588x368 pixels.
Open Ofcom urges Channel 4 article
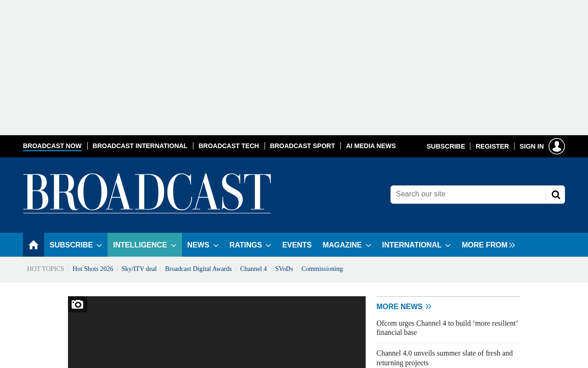pos(448,328)
